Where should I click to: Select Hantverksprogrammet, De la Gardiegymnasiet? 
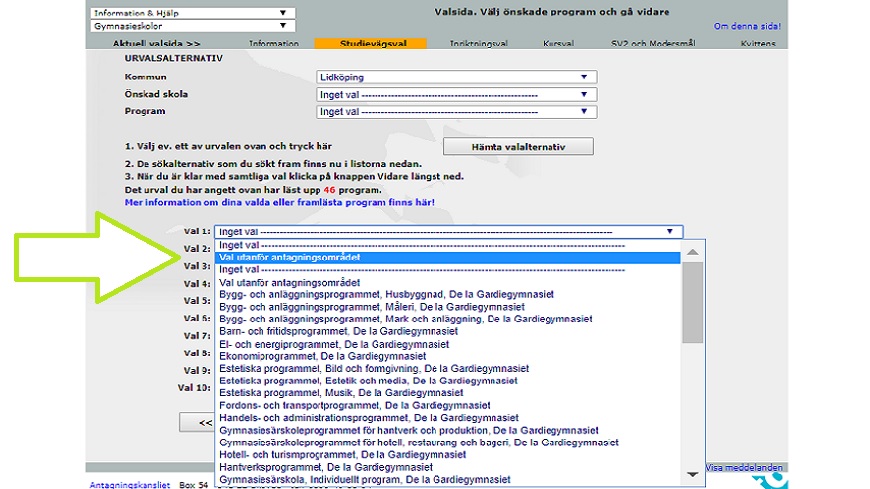point(447,467)
